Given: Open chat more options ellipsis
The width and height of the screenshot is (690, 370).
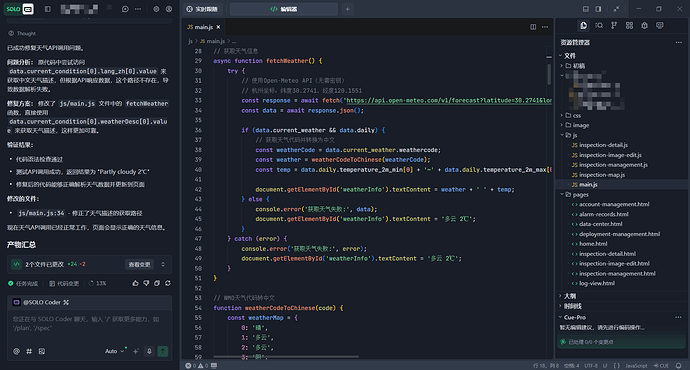Looking at the screenshot, I should coord(138,9).
